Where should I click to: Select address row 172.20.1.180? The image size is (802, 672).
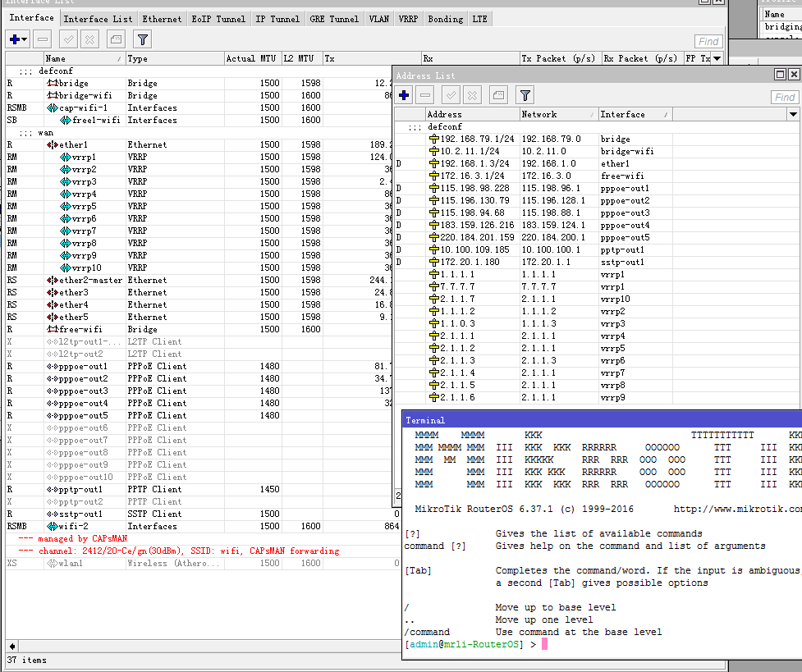click(x=598, y=262)
